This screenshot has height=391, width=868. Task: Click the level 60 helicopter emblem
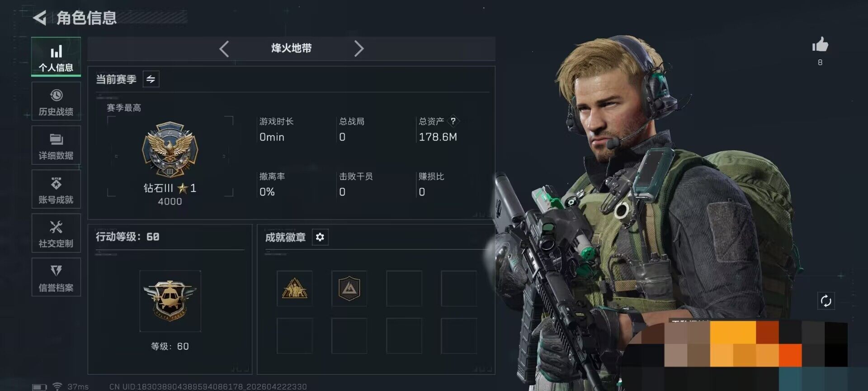170,300
